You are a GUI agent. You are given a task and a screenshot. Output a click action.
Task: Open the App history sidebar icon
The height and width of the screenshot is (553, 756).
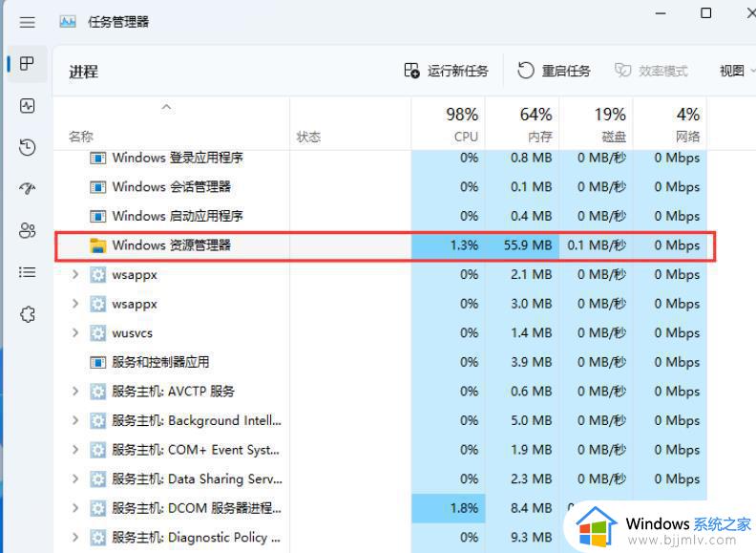tap(27, 147)
